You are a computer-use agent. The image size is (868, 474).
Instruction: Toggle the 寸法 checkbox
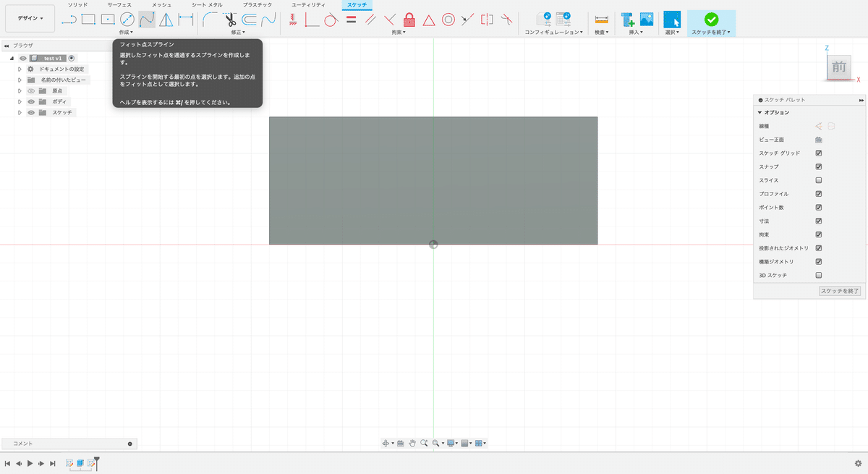(x=819, y=221)
